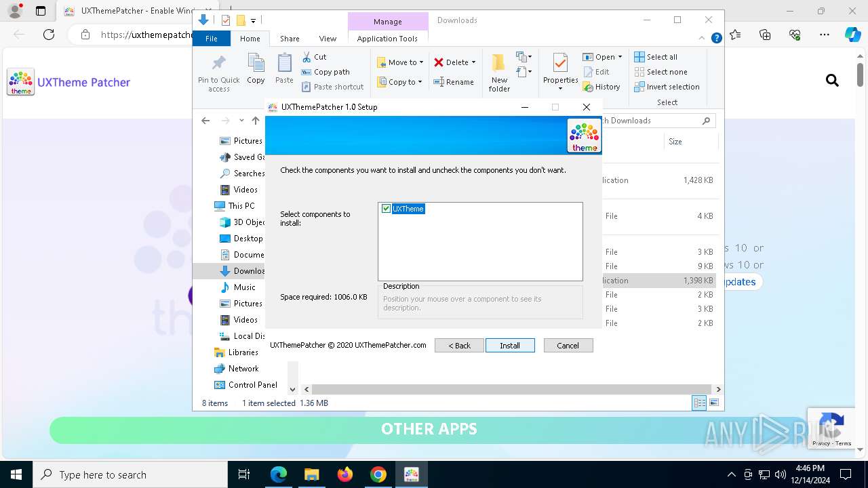This screenshot has height=488, width=868.
Task: Open the Application Tools tab
Action: [387, 39]
